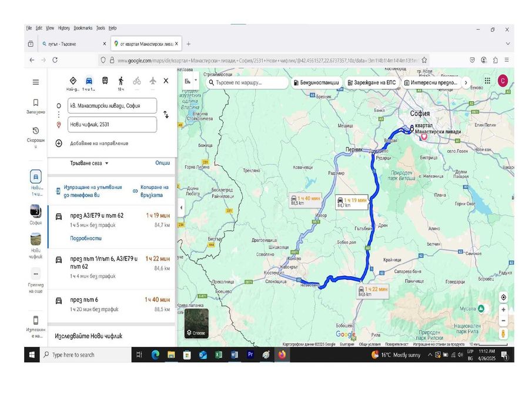Filter by Зареждане на ЕПС chip
This screenshot has height=411, width=532.
372,82
